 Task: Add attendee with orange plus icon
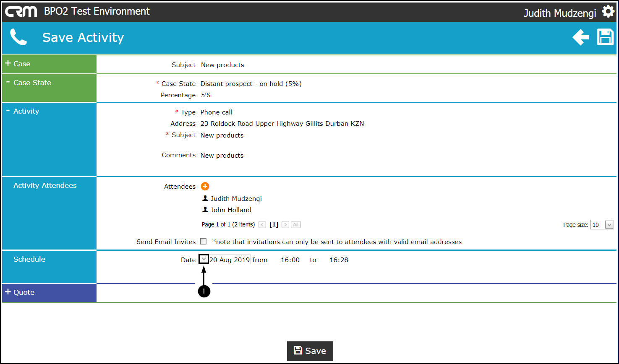pyautogui.click(x=205, y=186)
